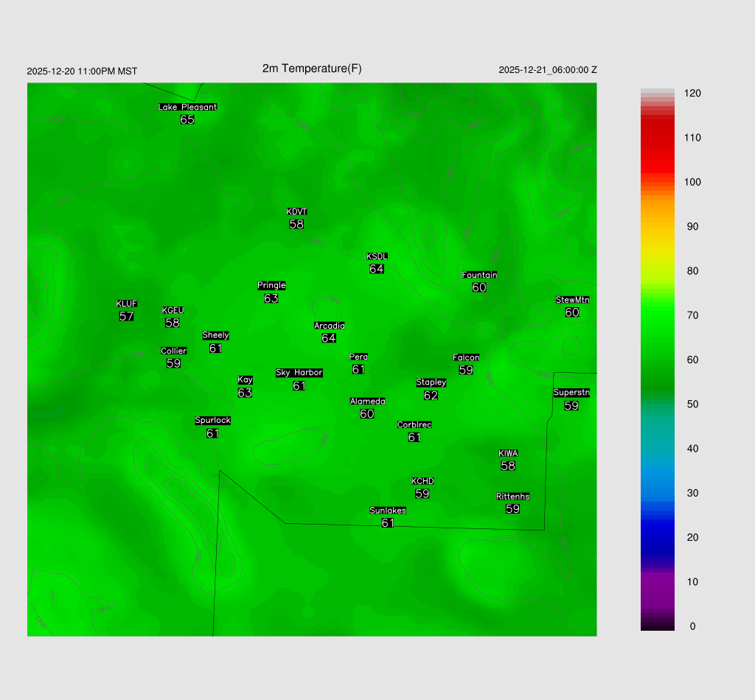Click the 06:00:00 Z UTC timestamp
The width and height of the screenshot is (755, 700).
click(x=548, y=70)
